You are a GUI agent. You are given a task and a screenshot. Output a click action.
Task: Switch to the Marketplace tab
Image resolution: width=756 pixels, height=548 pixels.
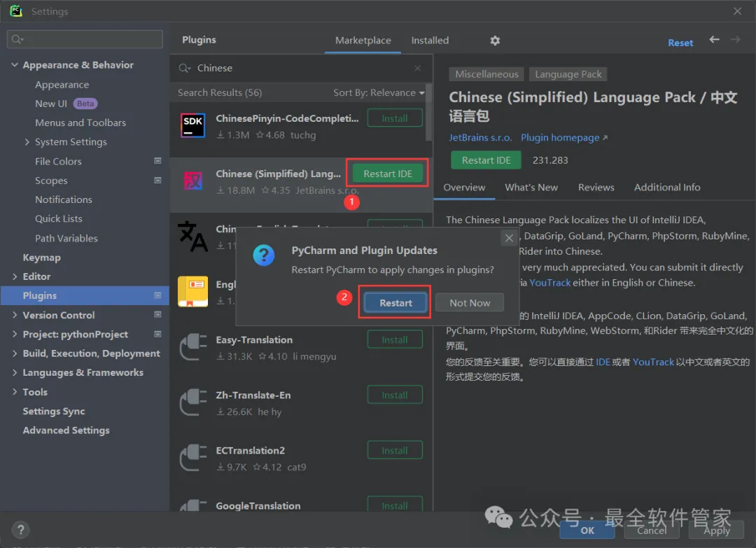tap(363, 41)
